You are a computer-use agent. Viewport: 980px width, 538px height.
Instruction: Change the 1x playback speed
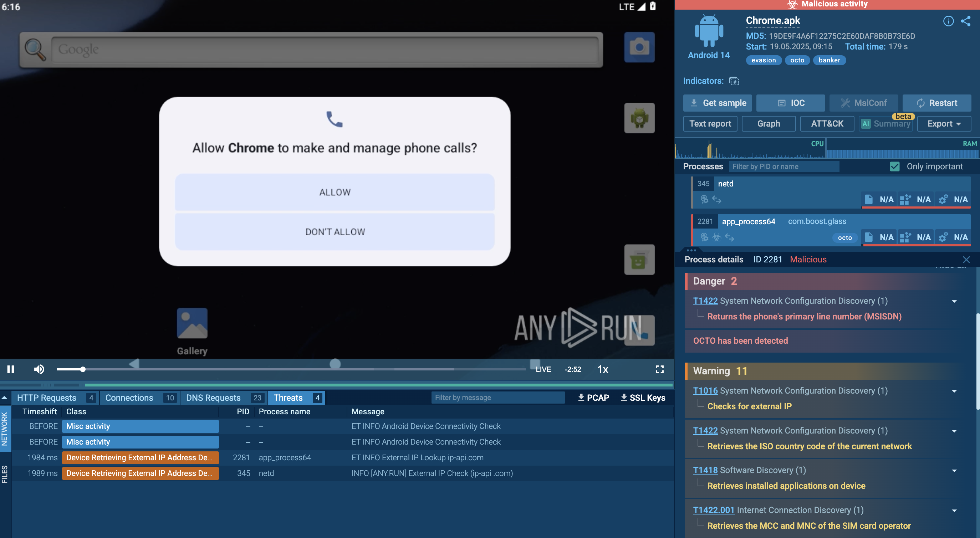click(x=603, y=369)
